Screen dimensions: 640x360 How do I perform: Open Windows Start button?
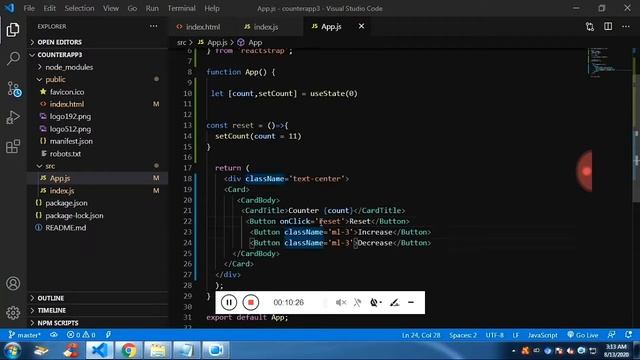tap(13, 350)
